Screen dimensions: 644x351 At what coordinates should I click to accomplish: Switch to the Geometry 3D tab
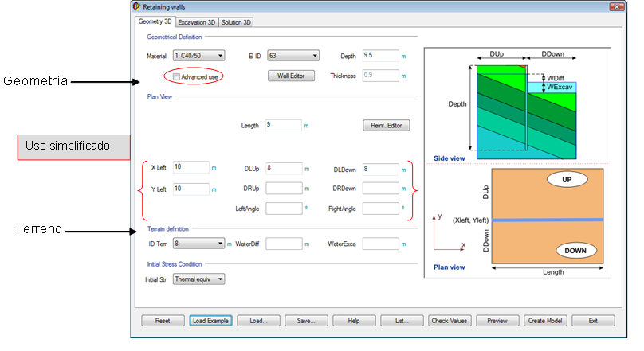(x=155, y=21)
